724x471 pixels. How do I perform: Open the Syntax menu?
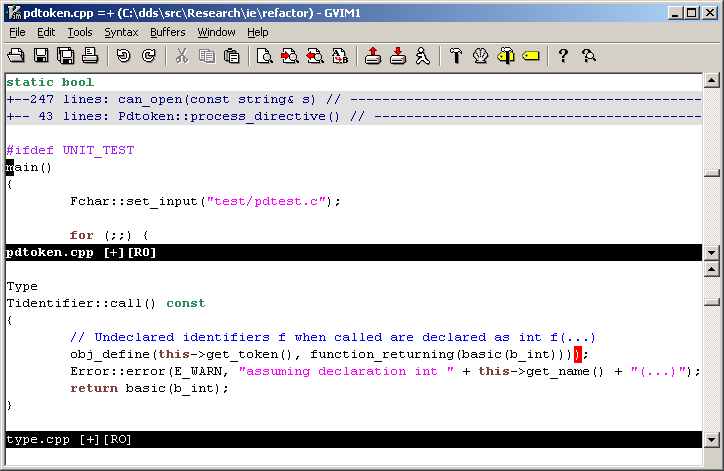pyautogui.click(x=121, y=32)
